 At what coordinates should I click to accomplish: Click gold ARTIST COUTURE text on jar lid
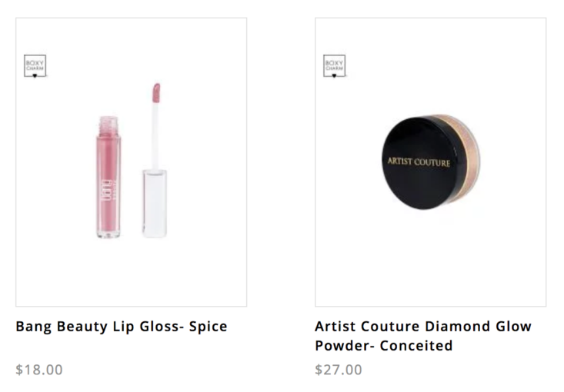click(x=419, y=162)
